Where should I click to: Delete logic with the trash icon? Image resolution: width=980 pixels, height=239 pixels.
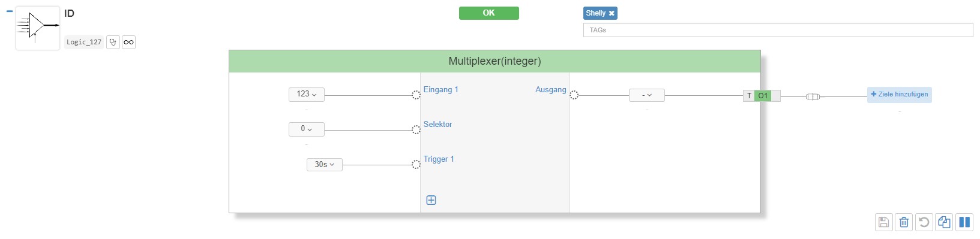coord(904,222)
